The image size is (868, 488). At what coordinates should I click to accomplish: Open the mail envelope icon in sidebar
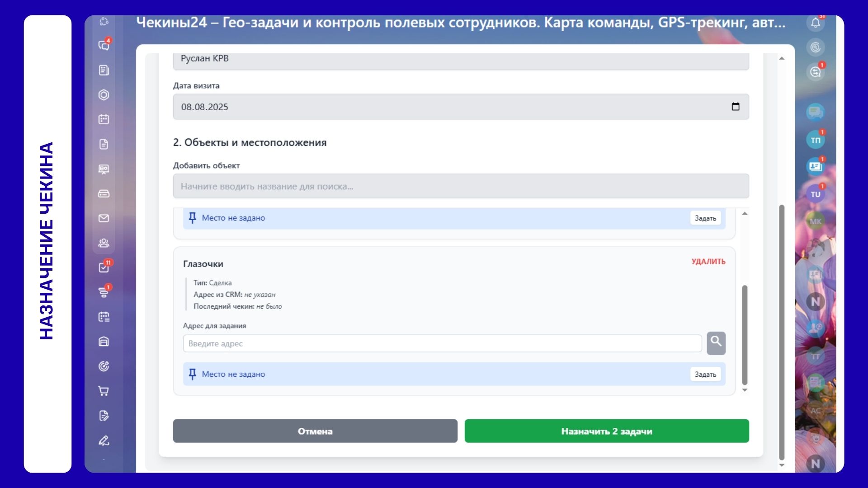(x=104, y=218)
